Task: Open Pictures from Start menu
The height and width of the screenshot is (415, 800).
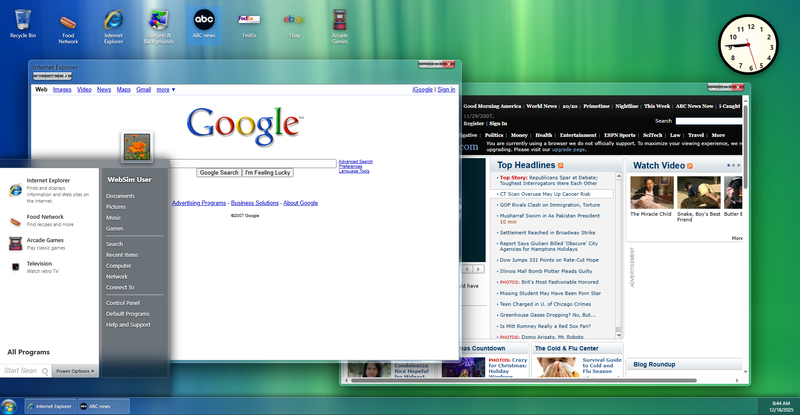Action: 116,207
